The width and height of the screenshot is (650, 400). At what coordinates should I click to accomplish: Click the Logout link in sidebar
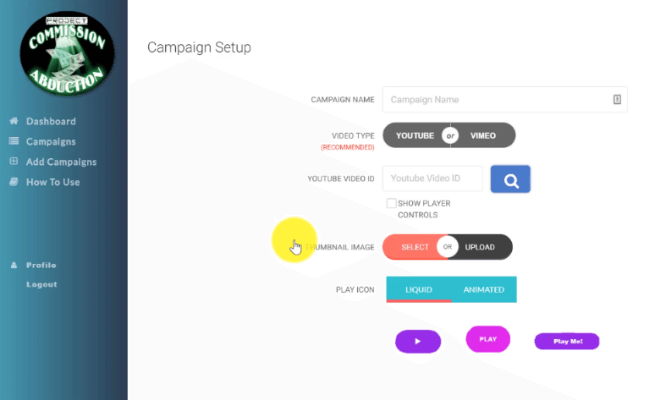tap(42, 284)
